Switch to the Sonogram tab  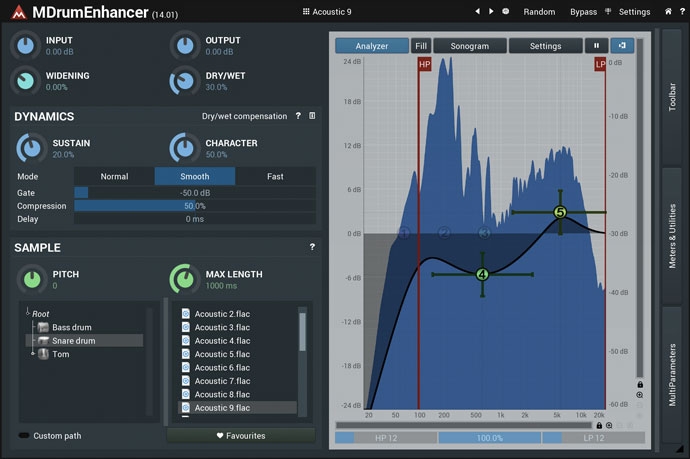[470, 46]
